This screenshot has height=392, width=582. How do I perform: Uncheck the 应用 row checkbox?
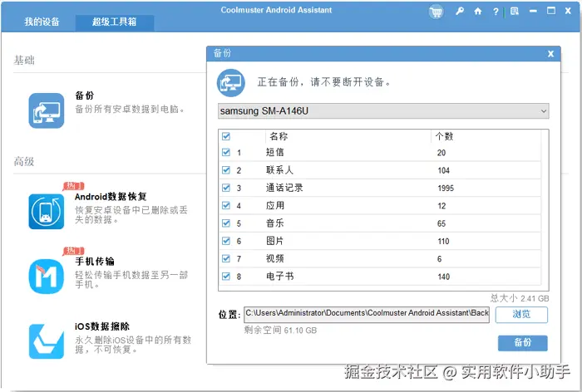tap(225, 205)
